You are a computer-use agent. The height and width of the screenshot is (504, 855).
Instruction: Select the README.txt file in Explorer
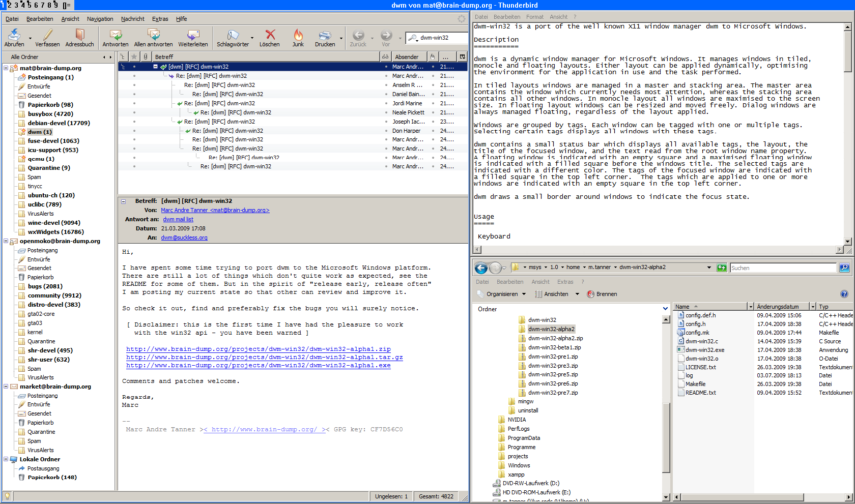700,393
